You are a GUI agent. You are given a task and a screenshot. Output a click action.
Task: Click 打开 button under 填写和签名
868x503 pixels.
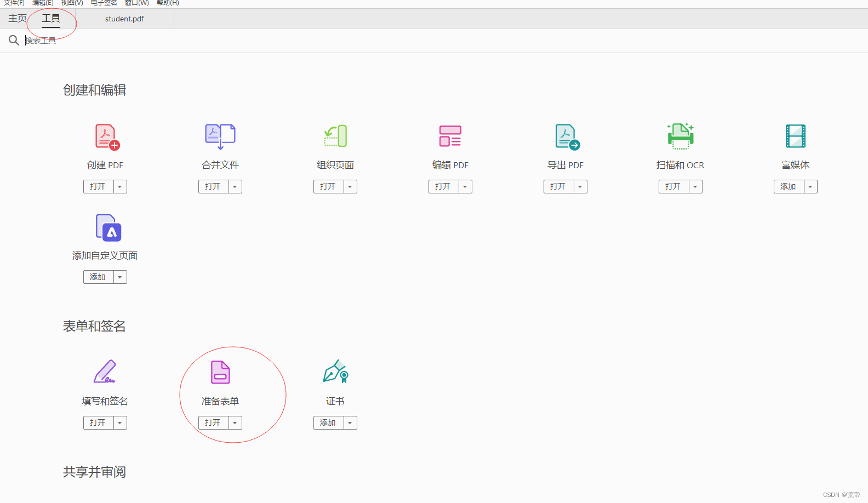tap(99, 423)
